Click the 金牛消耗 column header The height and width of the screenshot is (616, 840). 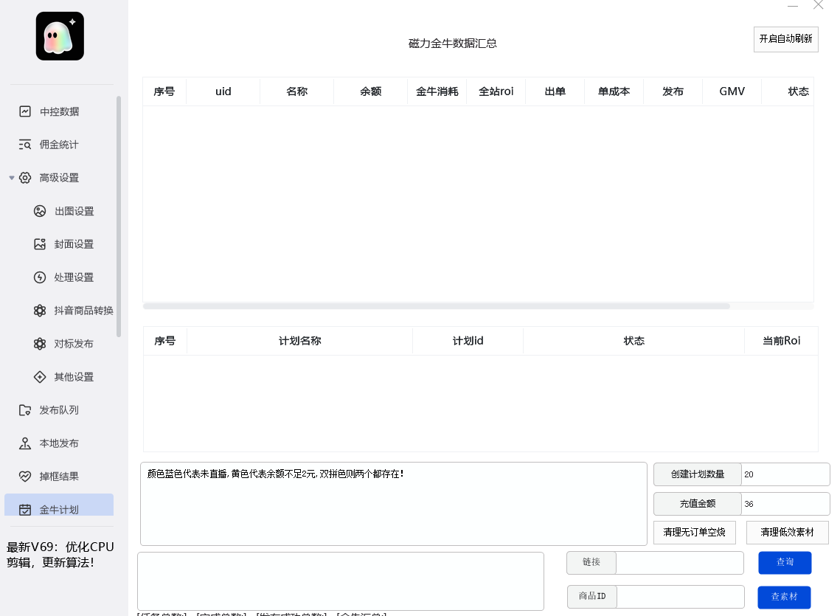click(x=437, y=91)
